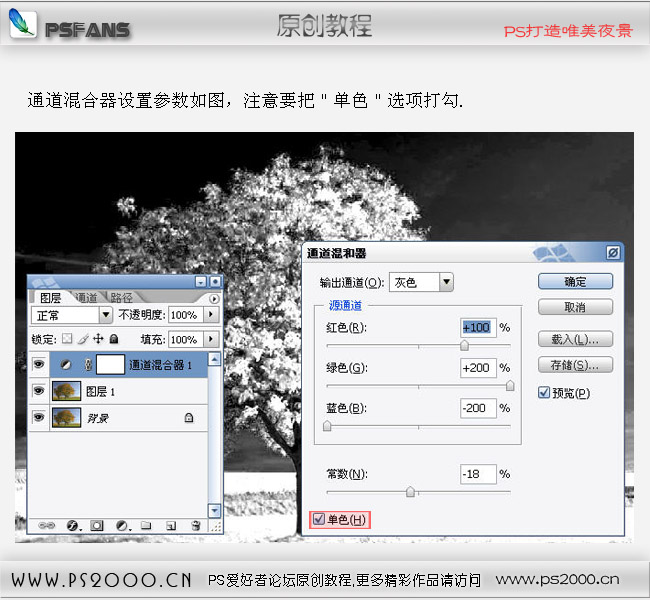
Task: Open the layer style fx menu icon
Action: 73,526
